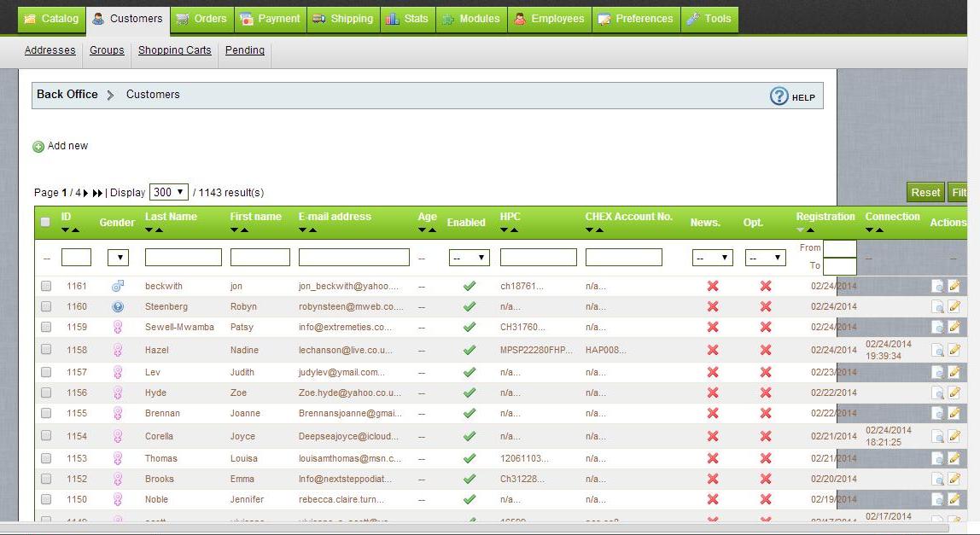980x535 pixels.
Task: Sort Last Name column descending arrow
Action: pos(149,230)
